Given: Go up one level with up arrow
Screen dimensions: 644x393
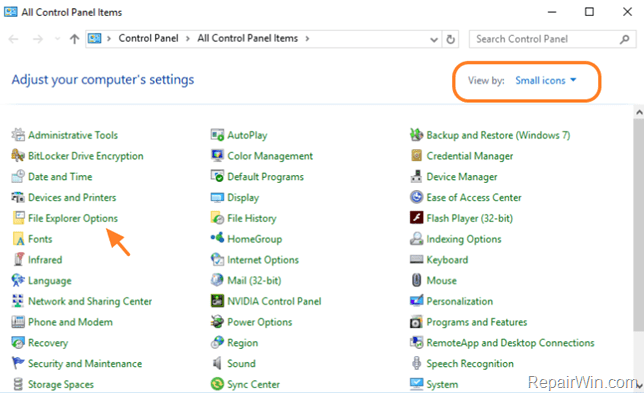Looking at the screenshot, I should pos(74,39).
